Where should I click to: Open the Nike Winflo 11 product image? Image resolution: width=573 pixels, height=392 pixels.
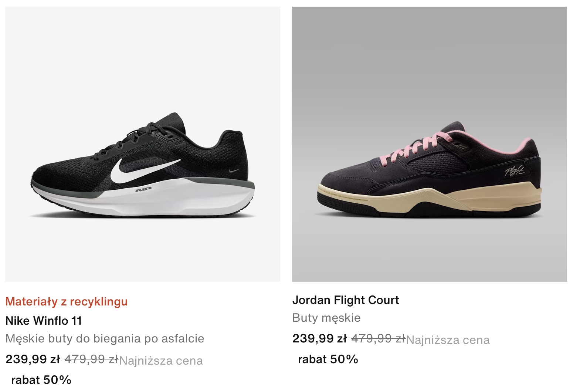coord(143,144)
